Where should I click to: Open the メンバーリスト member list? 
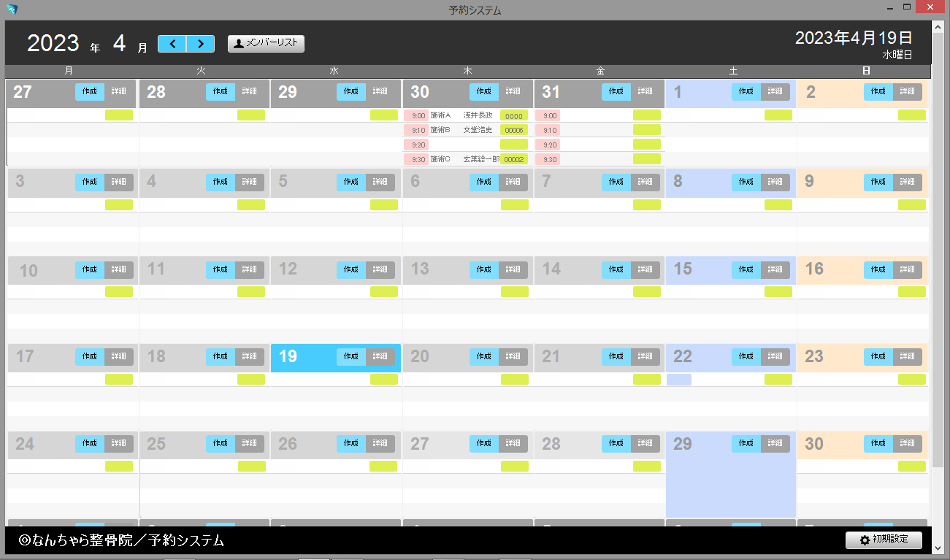266,44
